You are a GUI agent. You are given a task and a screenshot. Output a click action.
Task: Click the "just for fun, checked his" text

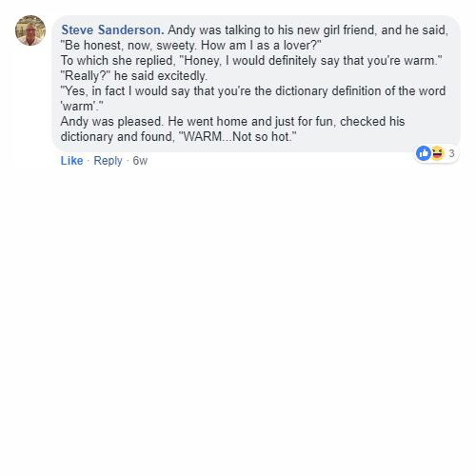(x=340, y=122)
